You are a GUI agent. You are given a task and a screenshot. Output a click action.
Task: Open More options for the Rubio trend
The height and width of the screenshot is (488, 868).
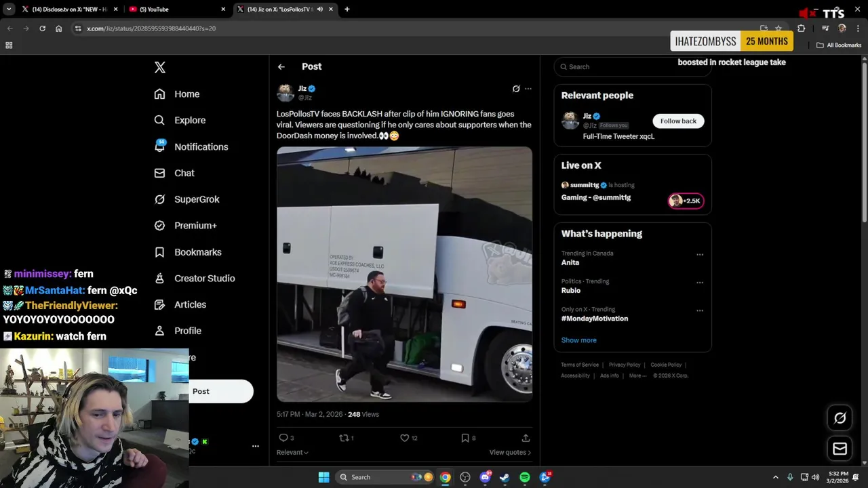(700, 283)
